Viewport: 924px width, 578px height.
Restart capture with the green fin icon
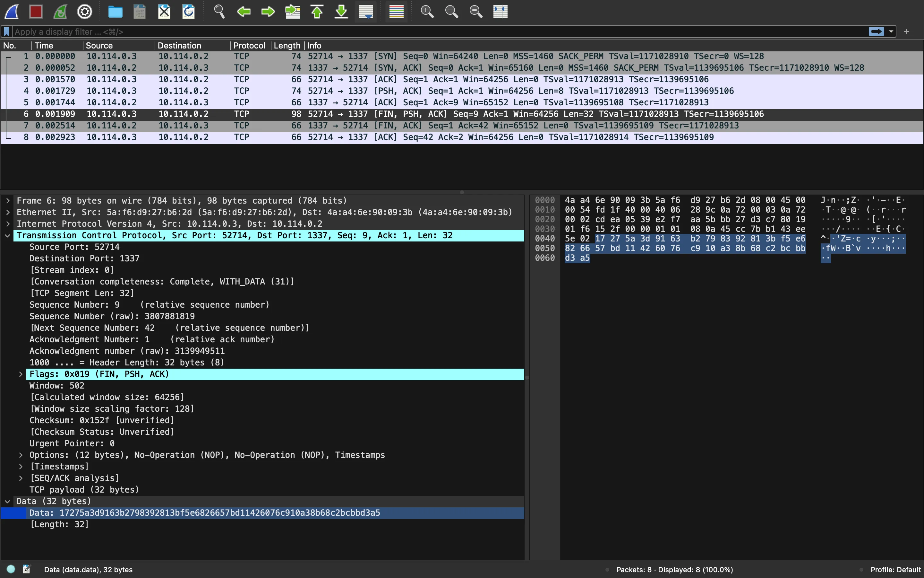(x=60, y=12)
